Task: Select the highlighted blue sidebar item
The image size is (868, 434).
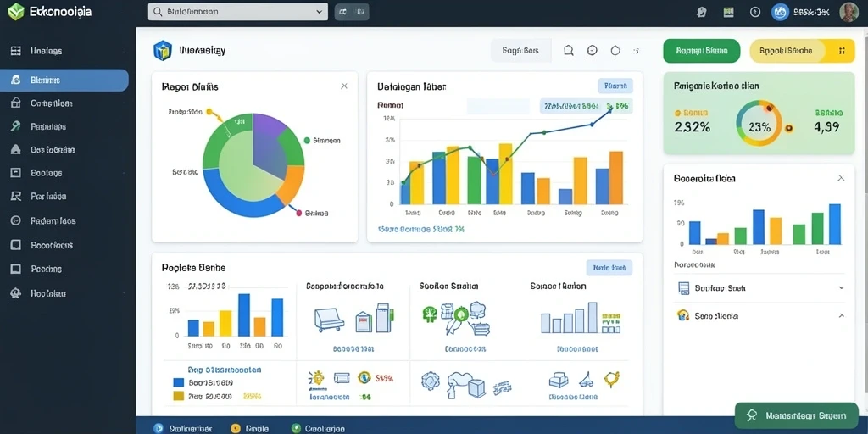Action: pos(64,81)
